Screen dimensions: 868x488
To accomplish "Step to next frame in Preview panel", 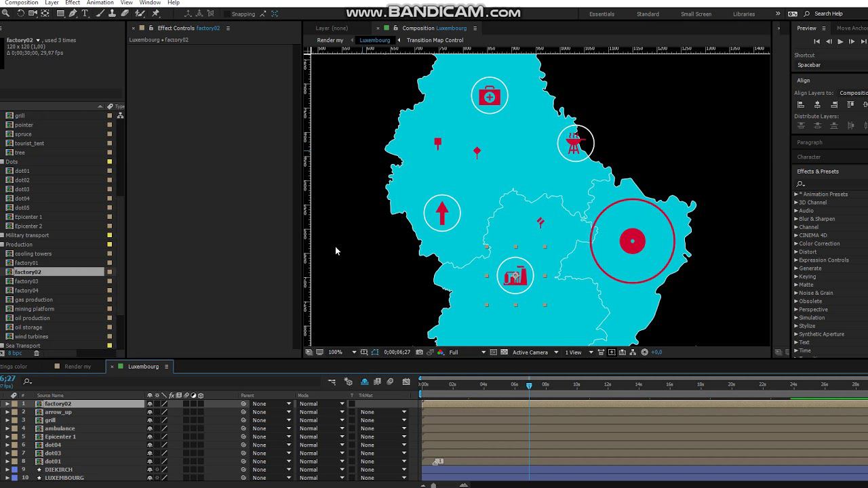I will (852, 41).
